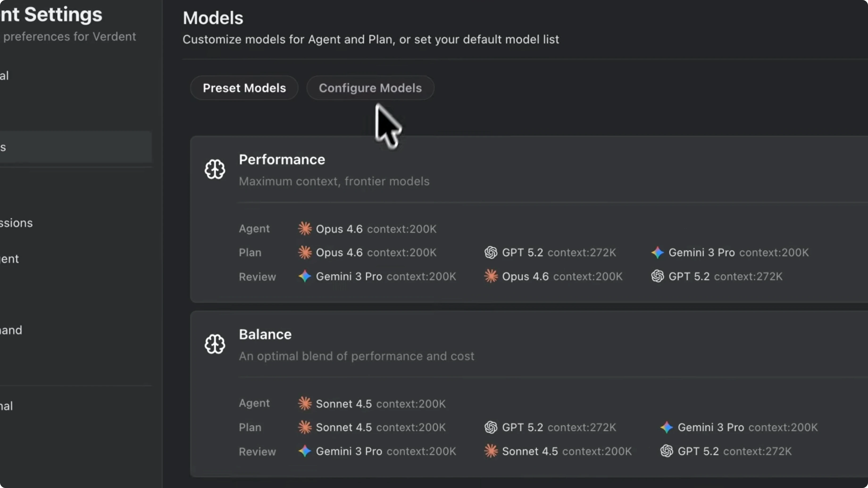Click the brain icon beside the Balance preset
The width and height of the screenshot is (868, 488).
click(x=215, y=344)
